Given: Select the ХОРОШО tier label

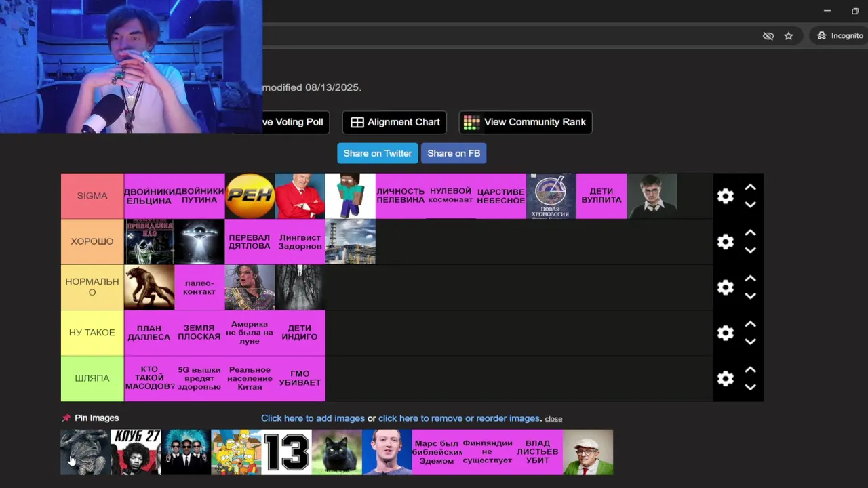Looking at the screenshot, I should pos(92,241).
